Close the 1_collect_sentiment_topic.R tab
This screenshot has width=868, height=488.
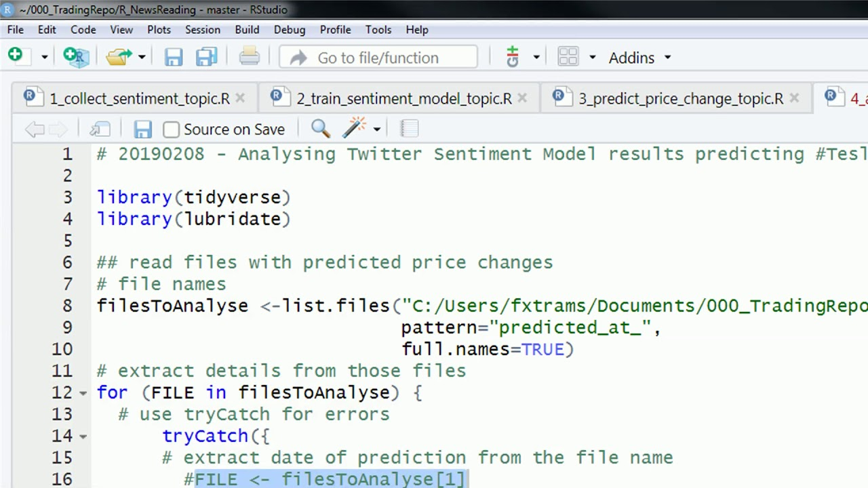click(x=240, y=98)
